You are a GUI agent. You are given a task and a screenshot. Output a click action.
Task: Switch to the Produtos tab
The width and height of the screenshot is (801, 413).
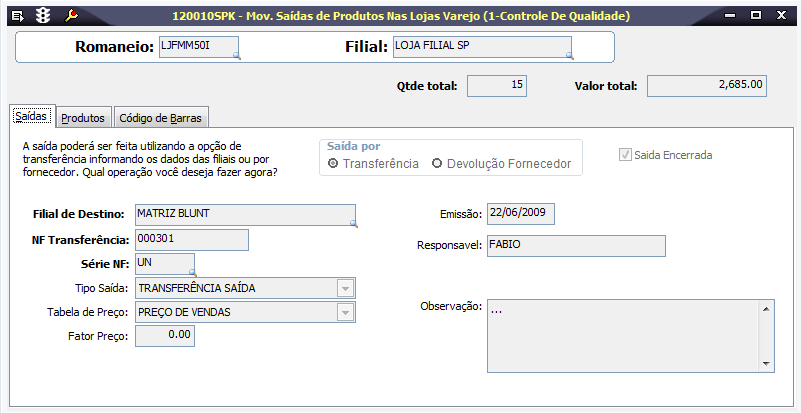click(83, 118)
